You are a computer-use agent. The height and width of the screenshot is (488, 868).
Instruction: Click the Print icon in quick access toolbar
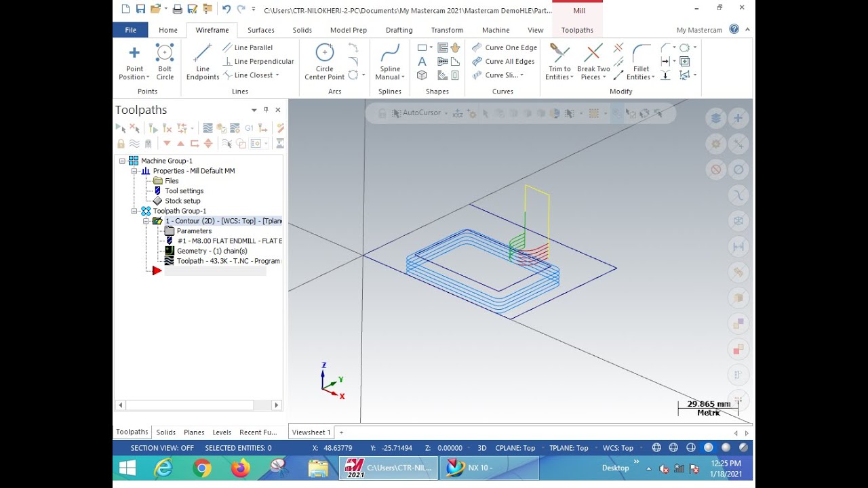pyautogui.click(x=177, y=9)
